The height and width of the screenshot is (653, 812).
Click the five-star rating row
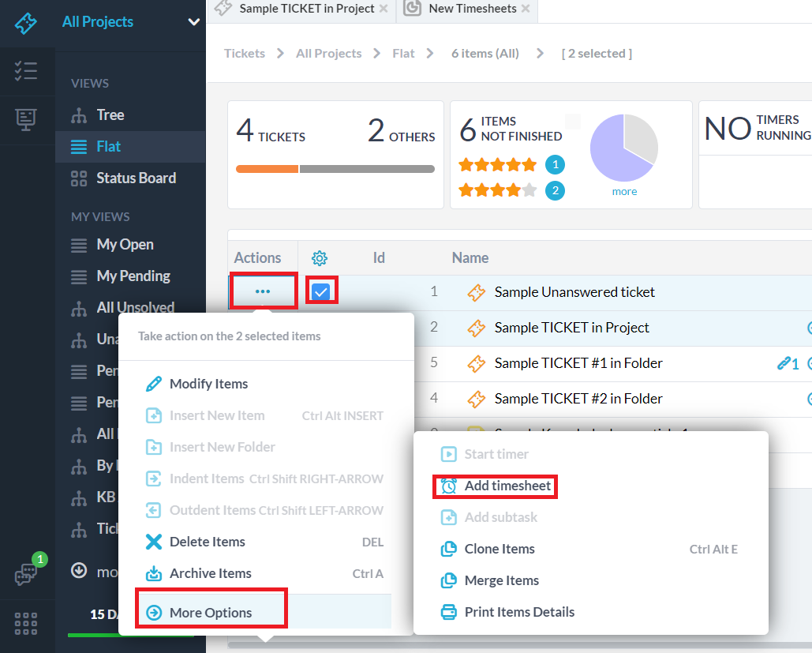(x=498, y=165)
